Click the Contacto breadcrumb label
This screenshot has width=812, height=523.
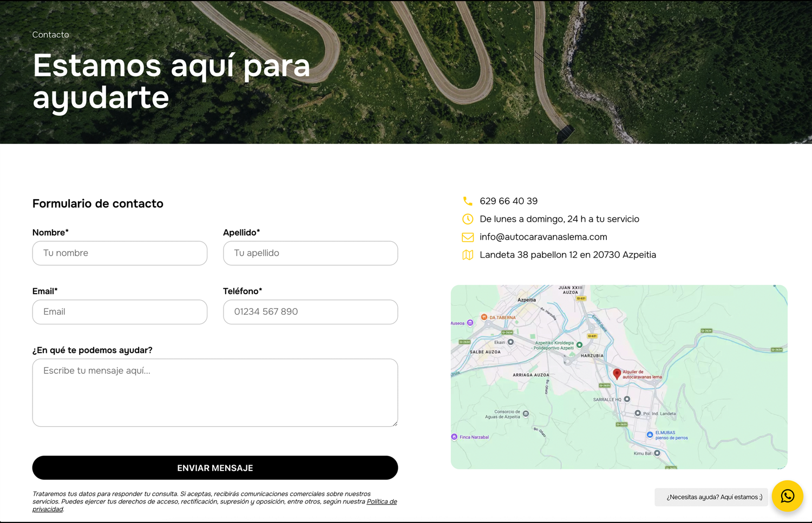coord(50,35)
